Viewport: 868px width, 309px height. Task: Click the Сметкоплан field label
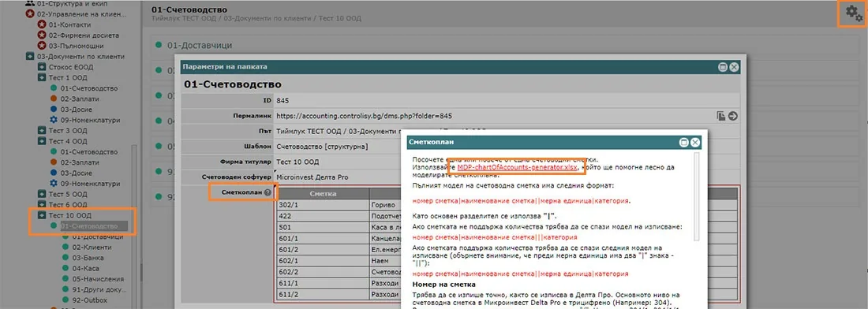[x=241, y=193]
